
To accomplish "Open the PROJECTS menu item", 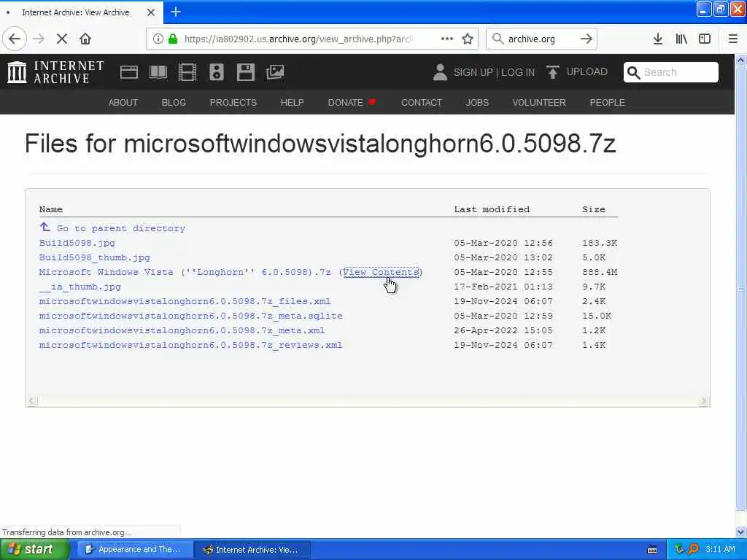I will (x=233, y=102).
